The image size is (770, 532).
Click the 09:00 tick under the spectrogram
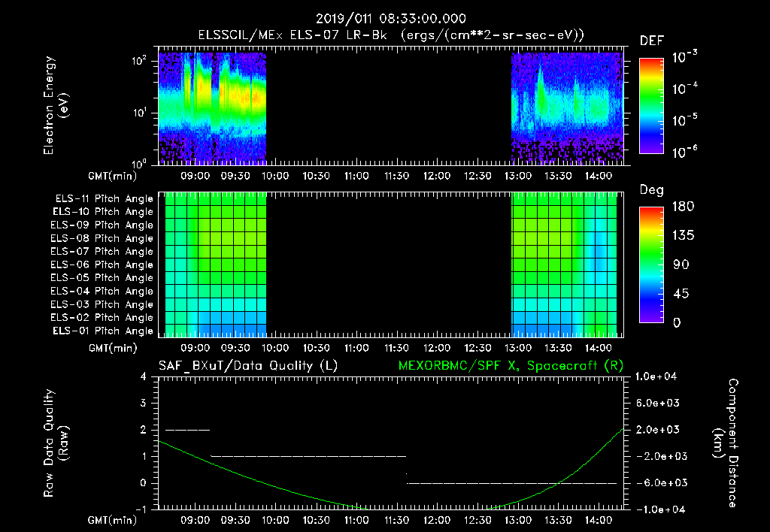click(195, 176)
